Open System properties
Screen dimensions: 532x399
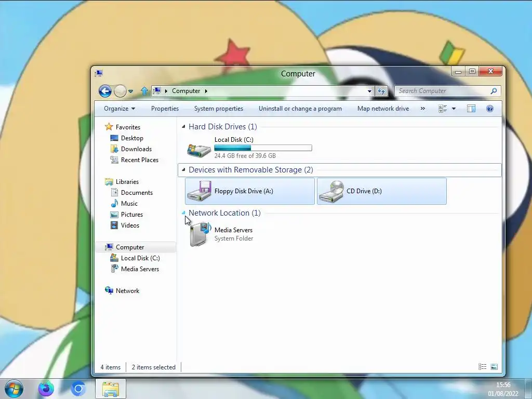219,109
